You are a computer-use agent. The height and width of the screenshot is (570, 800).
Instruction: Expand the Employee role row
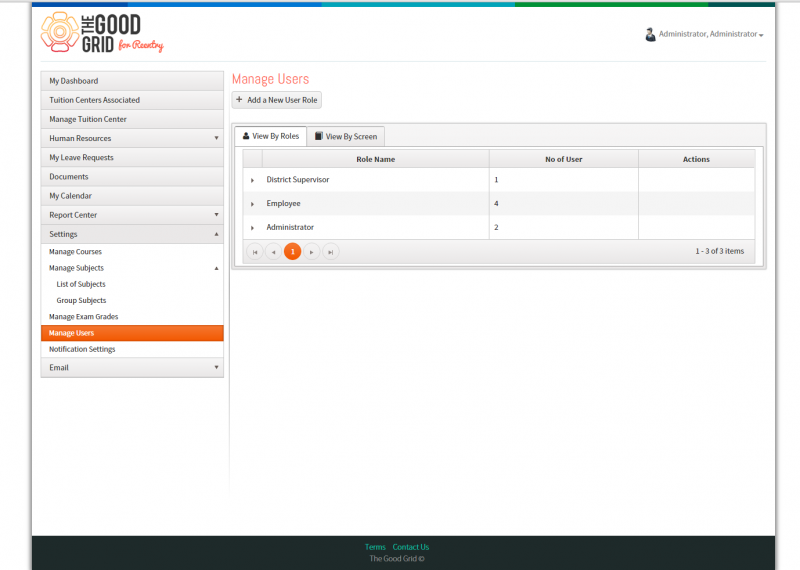pyautogui.click(x=252, y=204)
